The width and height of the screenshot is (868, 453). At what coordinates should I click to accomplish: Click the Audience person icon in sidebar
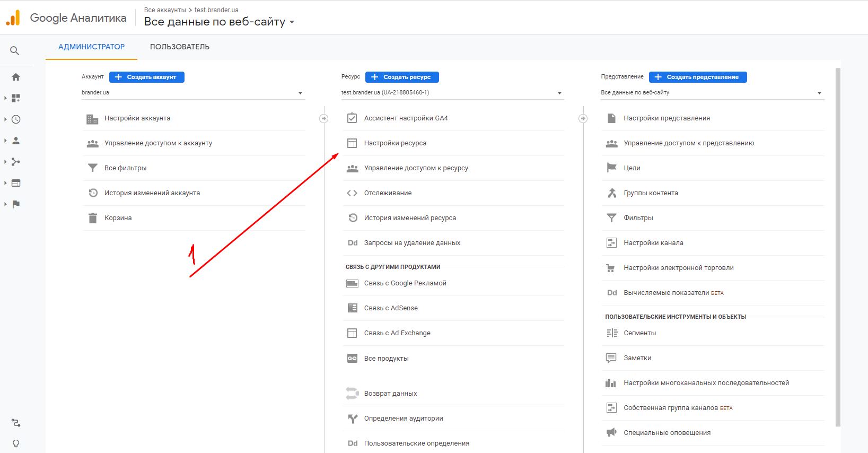(x=16, y=141)
